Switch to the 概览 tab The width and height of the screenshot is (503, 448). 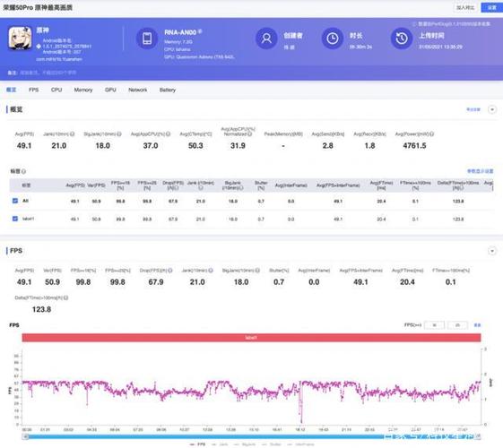coord(12,90)
